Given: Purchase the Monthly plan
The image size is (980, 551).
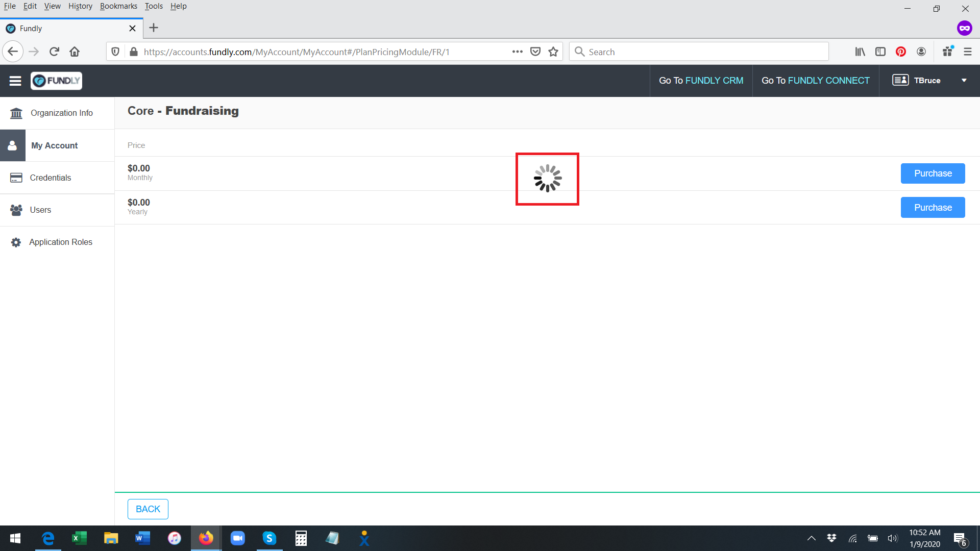Looking at the screenshot, I should coord(933,173).
